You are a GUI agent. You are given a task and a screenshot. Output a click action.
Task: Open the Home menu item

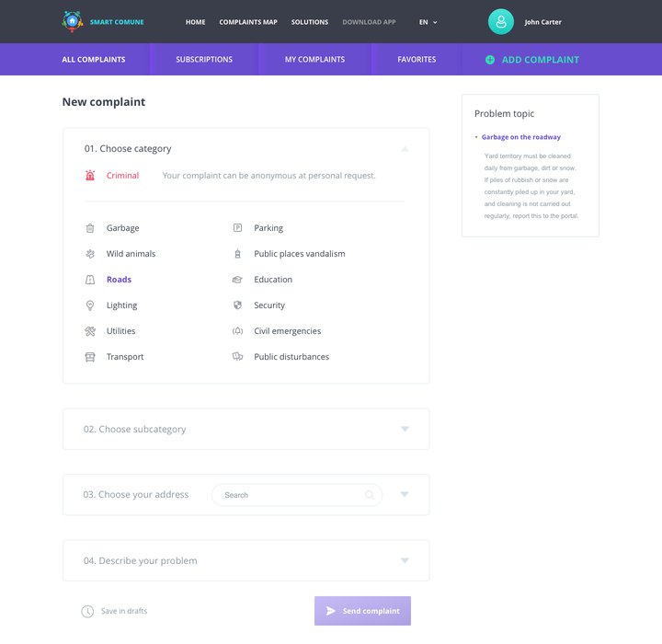196,22
